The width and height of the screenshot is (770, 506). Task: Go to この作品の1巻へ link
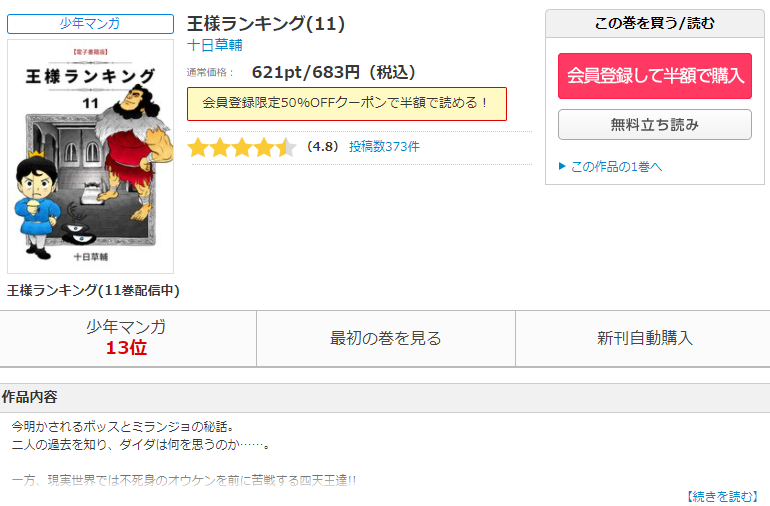tap(616, 167)
